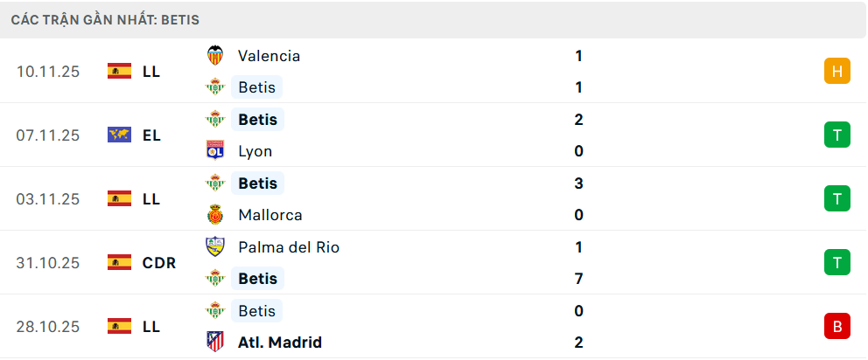
Task: Open the Atl. Madrid team link
Action: pyautogui.click(x=279, y=343)
